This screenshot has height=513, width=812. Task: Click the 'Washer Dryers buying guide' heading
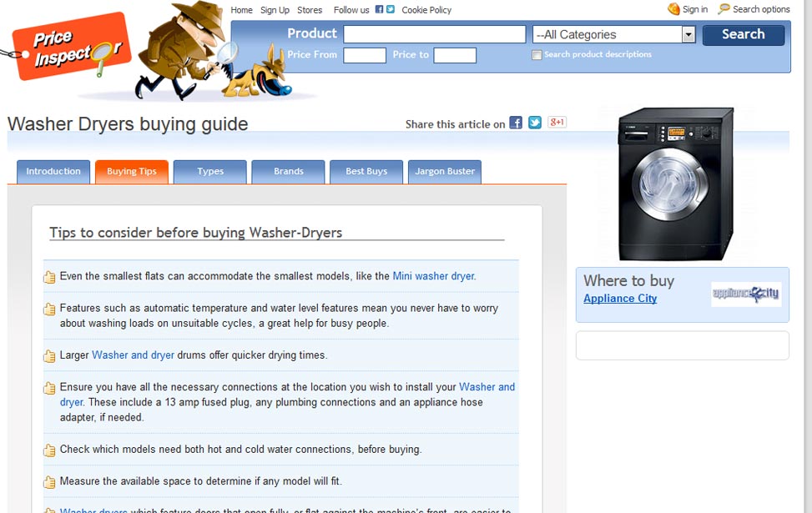(128, 124)
